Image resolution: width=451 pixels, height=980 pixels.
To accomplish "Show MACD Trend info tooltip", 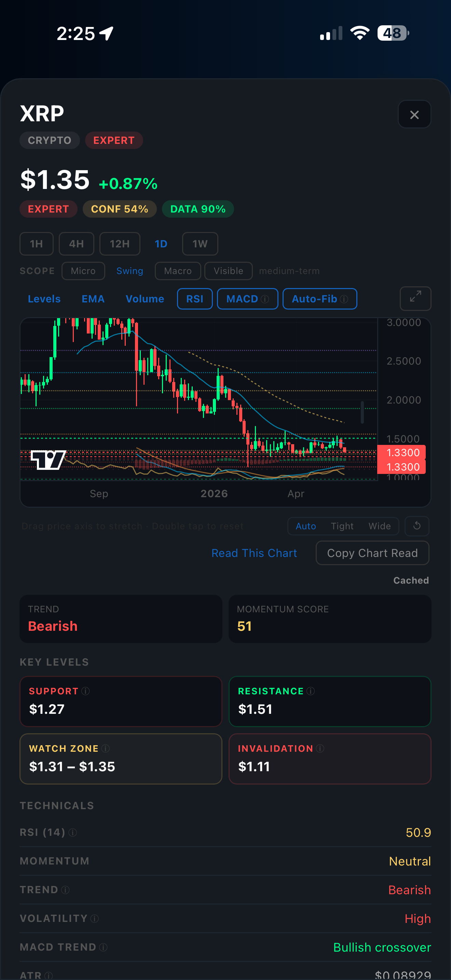I will pos(104,947).
